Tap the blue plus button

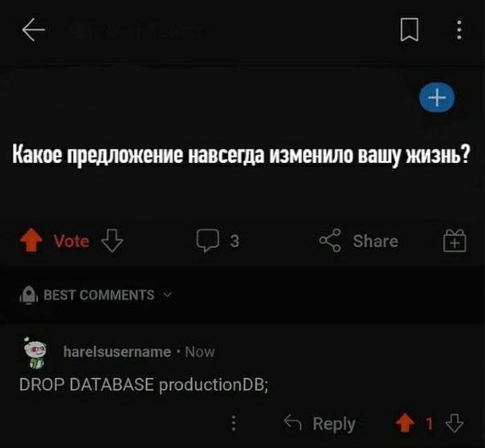tap(437, 97)
